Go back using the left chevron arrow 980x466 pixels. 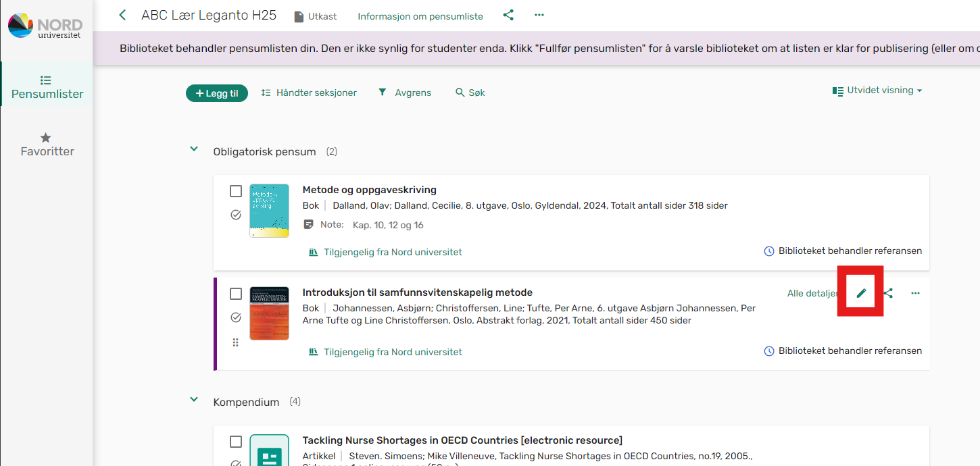[122, 15]
